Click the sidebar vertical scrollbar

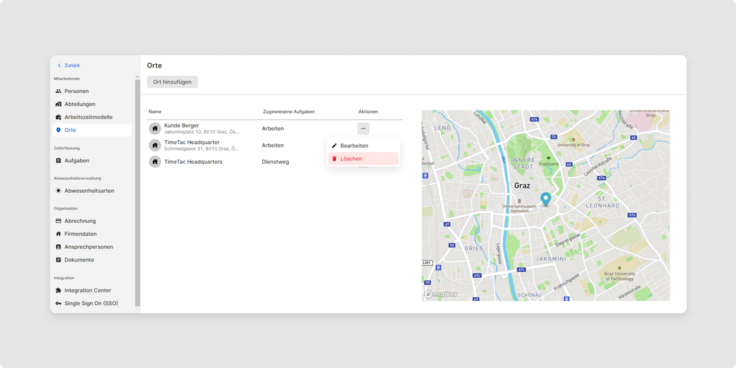click(x=138, y=192)
